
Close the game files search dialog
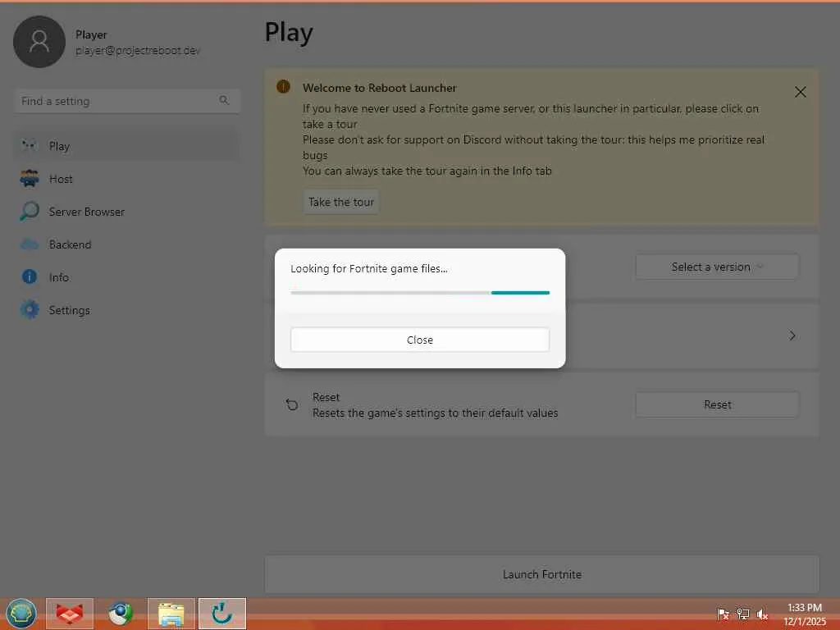(x=419, y=340)
